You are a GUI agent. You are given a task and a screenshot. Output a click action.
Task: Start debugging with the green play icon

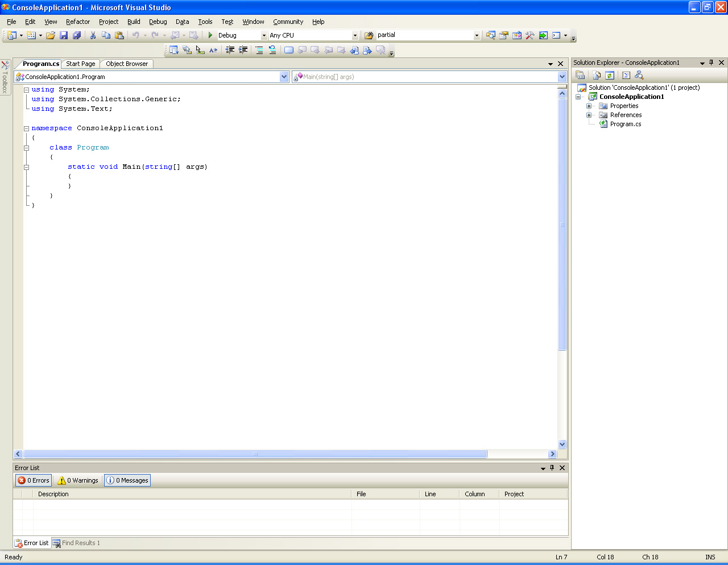pos(210,35)
